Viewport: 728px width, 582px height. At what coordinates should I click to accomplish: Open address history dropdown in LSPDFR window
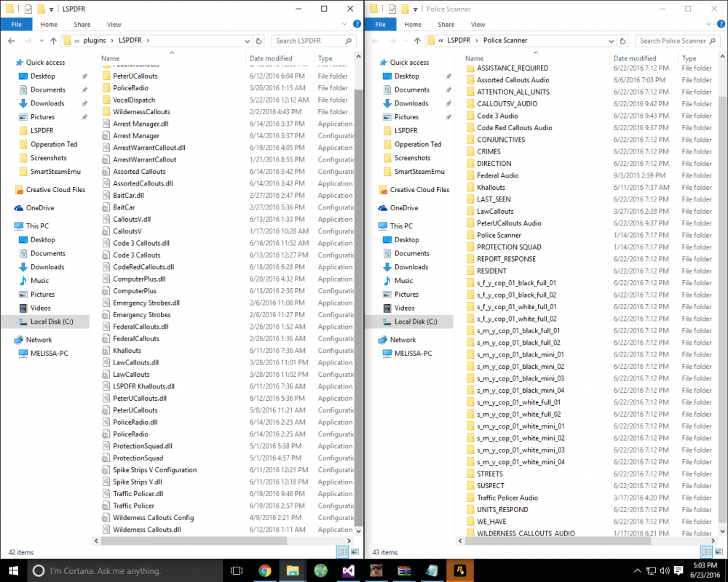click(x=247, y=41)
